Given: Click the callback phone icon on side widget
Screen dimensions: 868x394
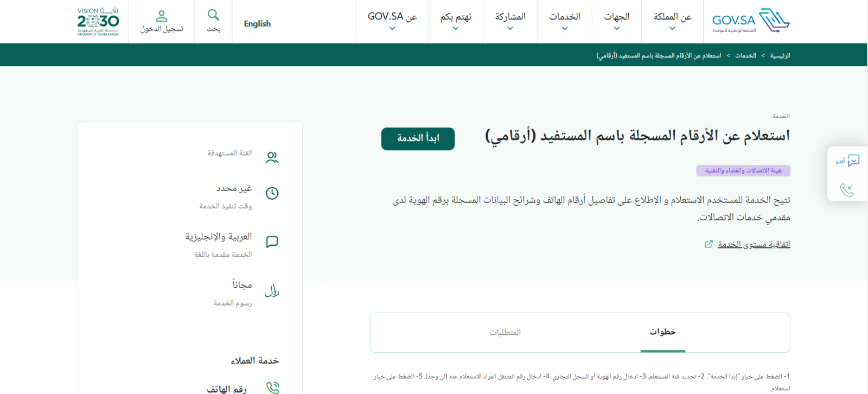Looking at the screenshot, I should click(x=847, y=189).
